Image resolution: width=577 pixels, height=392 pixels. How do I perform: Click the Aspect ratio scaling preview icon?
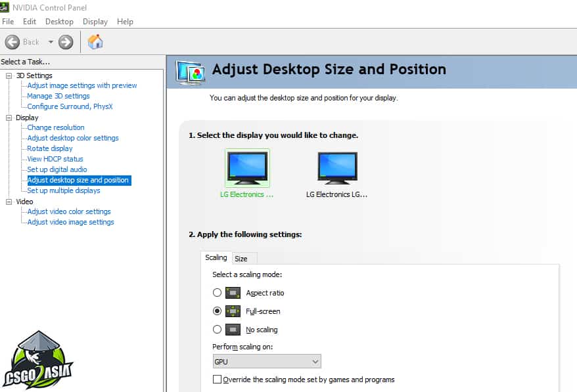pos(234,293)
